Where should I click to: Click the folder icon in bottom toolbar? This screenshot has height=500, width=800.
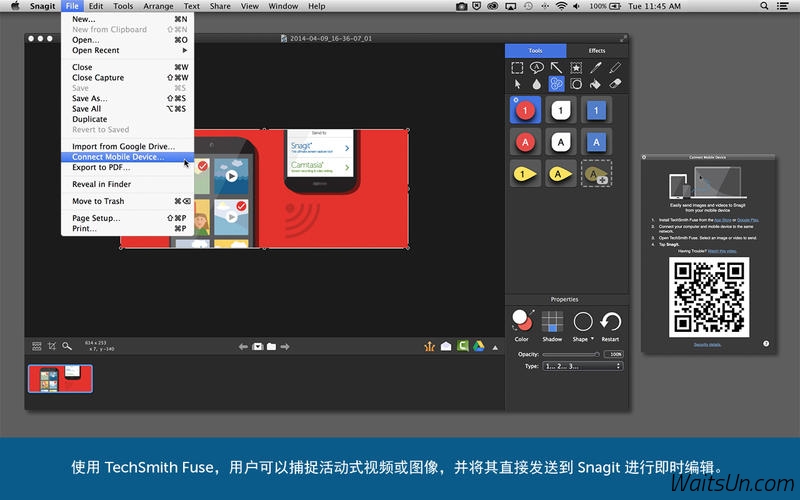coord(271,347)
